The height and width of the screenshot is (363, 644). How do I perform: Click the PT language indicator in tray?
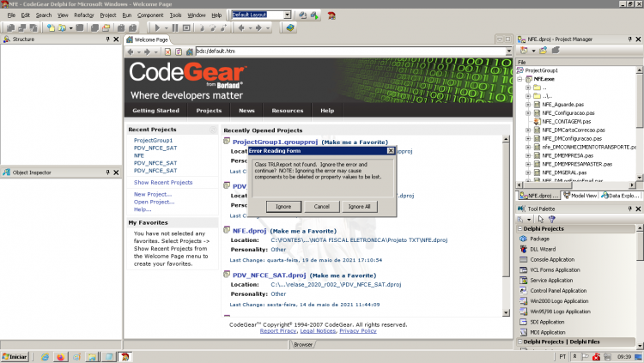[x=562, y=356]
